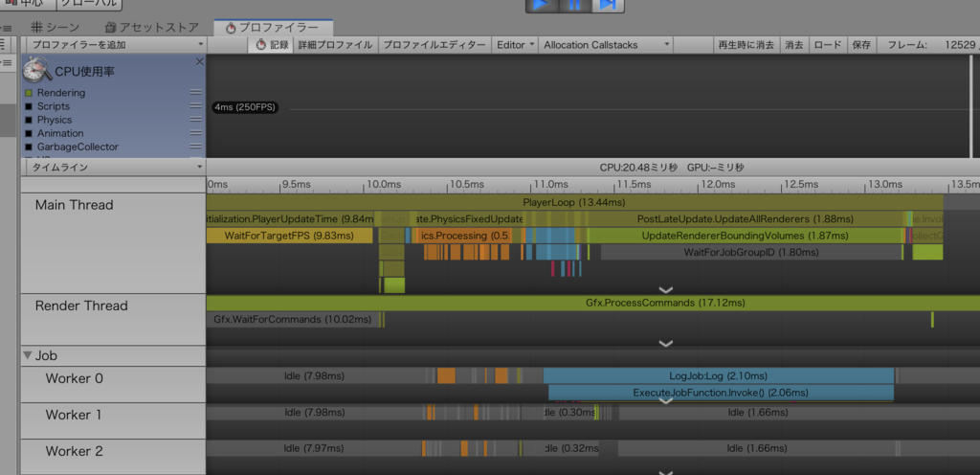Click the 消去 clear button

793,45
